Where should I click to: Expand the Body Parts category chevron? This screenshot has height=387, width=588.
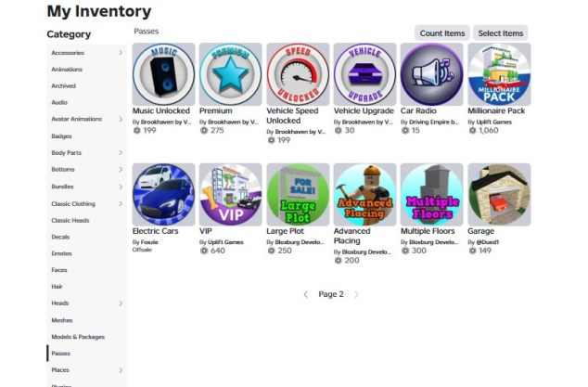click(x=121, y=153)
